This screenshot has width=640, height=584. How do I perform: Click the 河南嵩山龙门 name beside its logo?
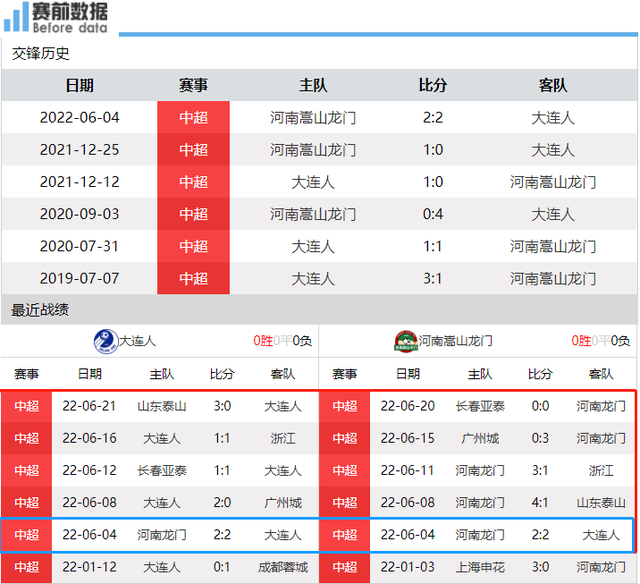456,341
